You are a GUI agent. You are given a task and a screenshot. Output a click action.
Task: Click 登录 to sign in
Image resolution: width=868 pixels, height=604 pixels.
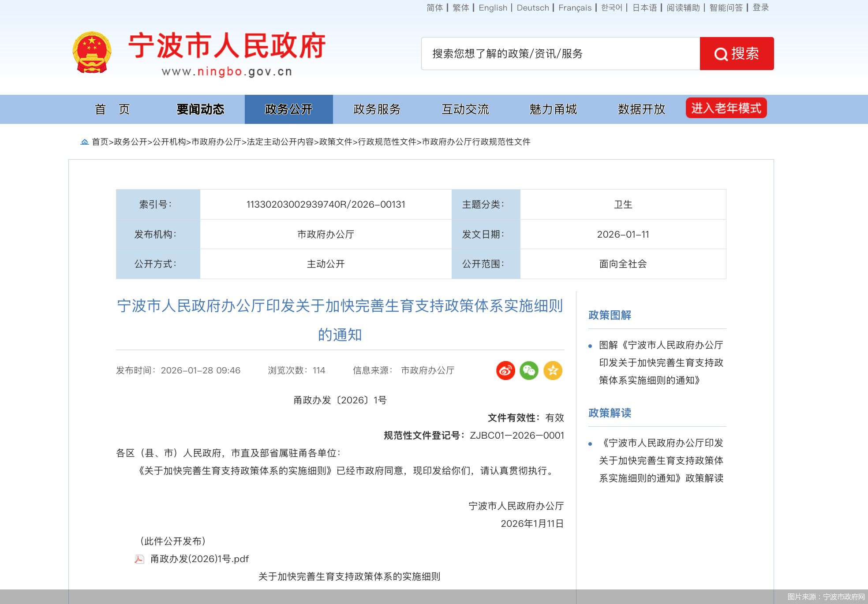pos(761,7)
